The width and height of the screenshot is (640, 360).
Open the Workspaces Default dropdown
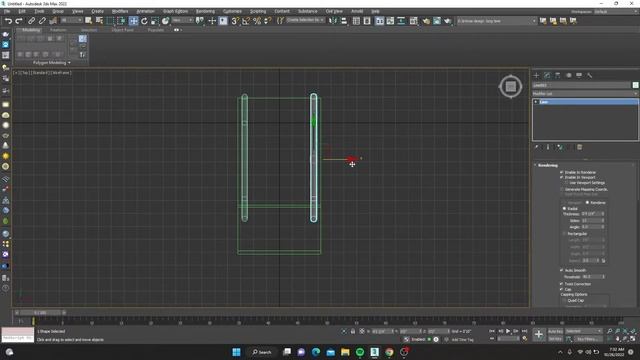click(x=616, y=11)
